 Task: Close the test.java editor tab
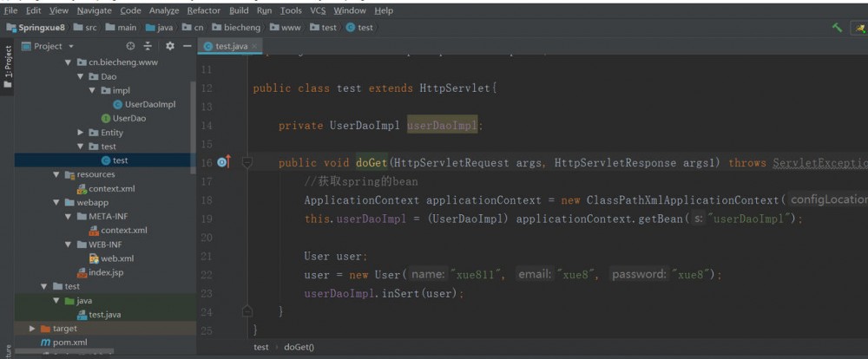tap(254, 47)
